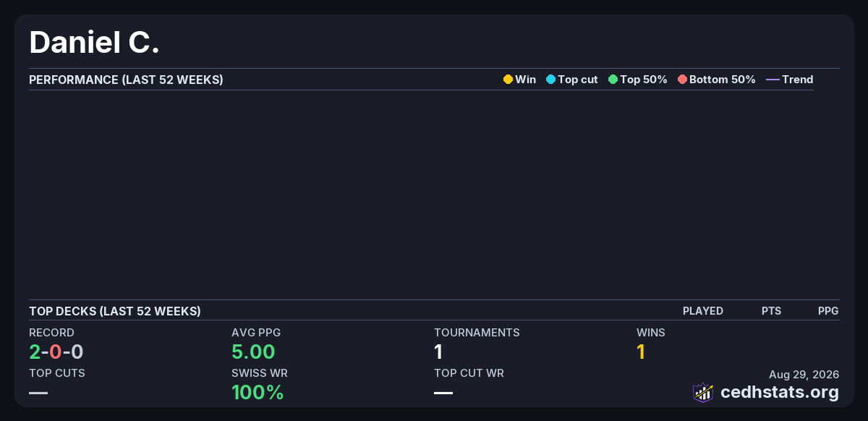The height and width of the screenshot is (421, 868).
Task: Click the red Bottom 50% legend dot
Action: coord(682,80)
